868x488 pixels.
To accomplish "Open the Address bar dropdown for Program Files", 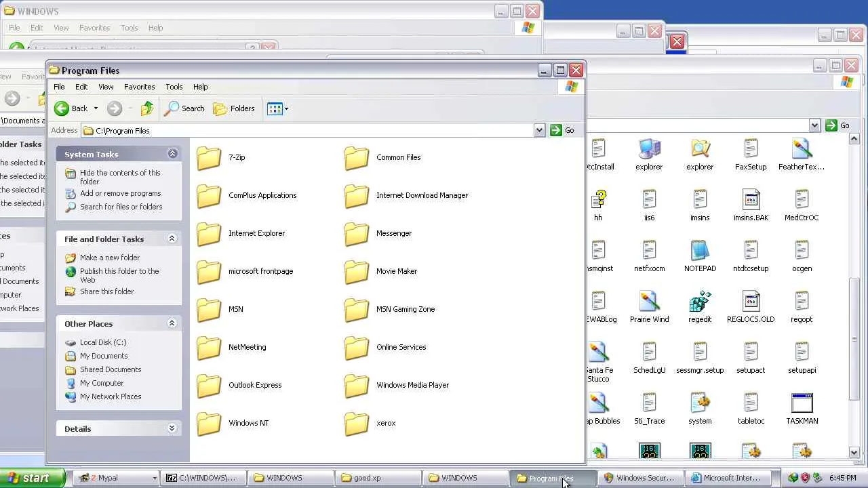I will tap(539, 130).
